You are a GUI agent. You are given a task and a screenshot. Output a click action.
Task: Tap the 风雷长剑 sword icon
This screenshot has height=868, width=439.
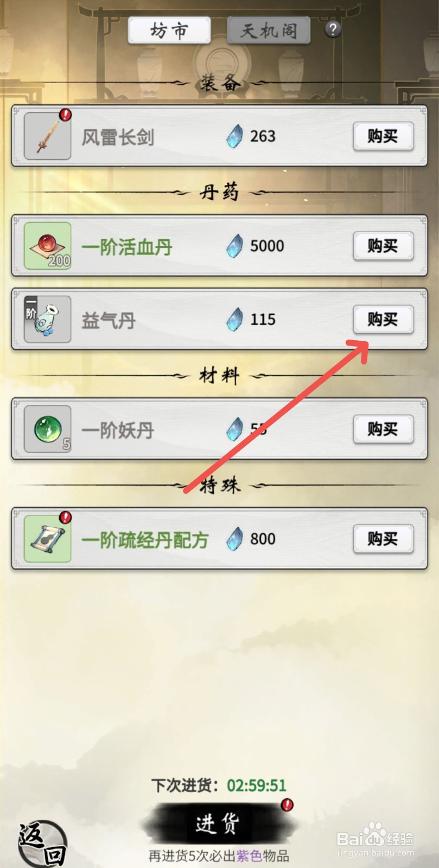tap(48, 136)
